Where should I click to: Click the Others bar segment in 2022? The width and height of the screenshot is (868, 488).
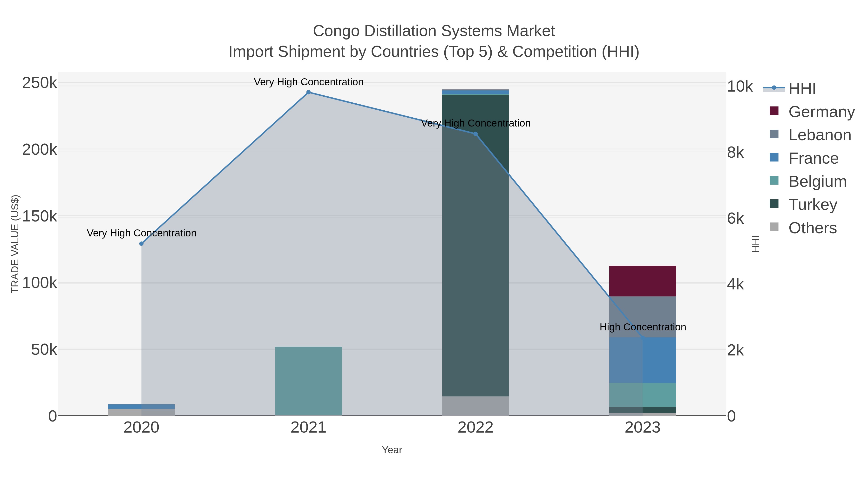click(475, 406)
